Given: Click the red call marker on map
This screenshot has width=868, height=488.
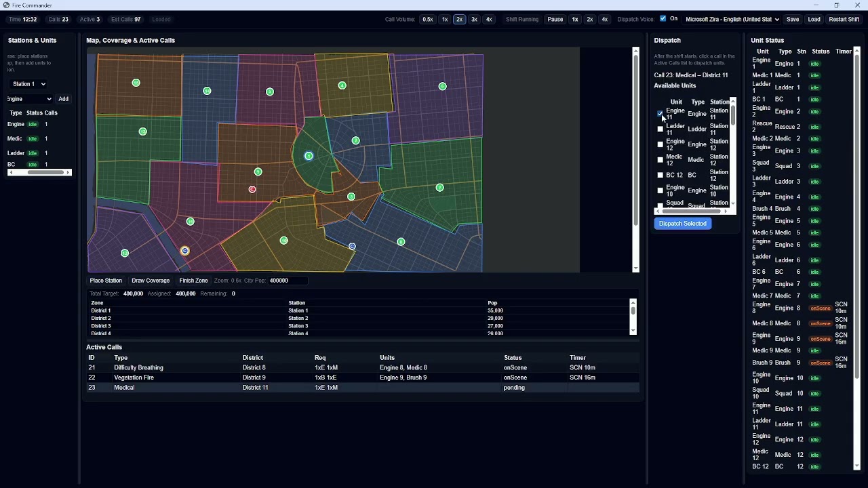Looking at the screenshot, I should (x=252, y=190).
